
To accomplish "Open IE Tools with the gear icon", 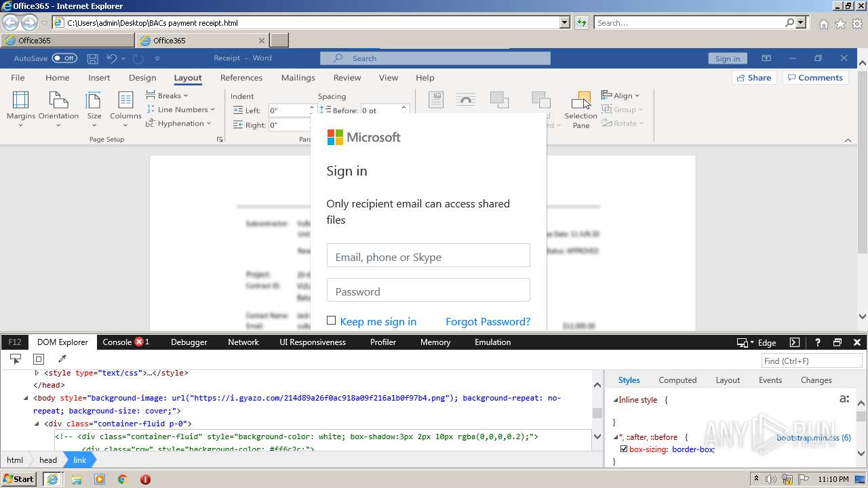I will coord(857,24).
